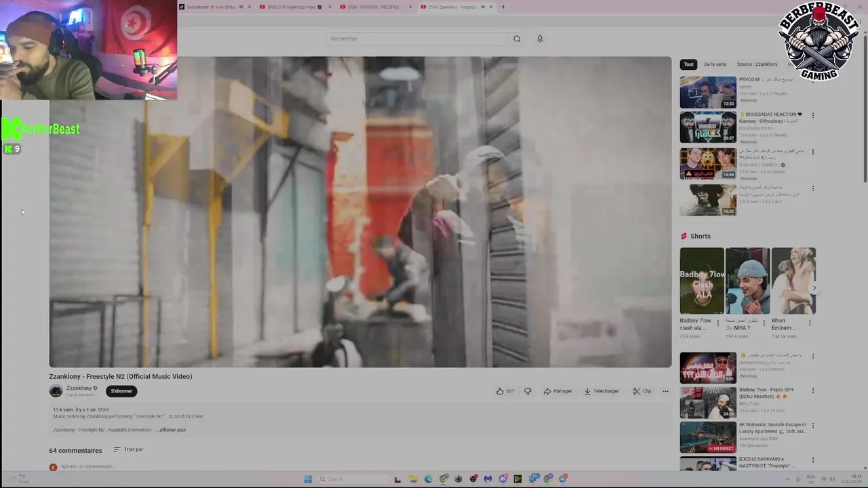Viewport: 868px width, 488px height.
Task: Open the Badboy 7low Psyco BENJ Reaction video
Action: 708,403
